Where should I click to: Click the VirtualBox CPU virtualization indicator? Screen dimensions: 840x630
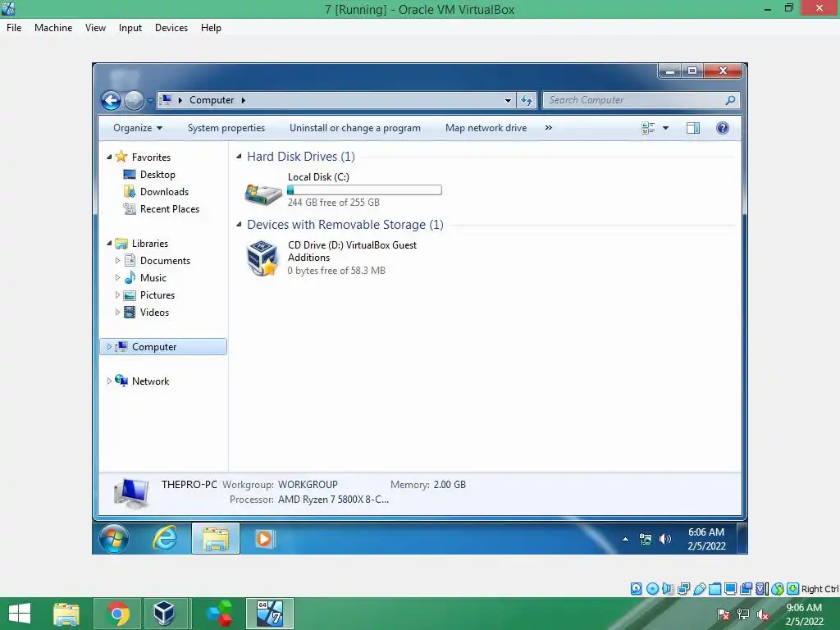pos(761,589)
